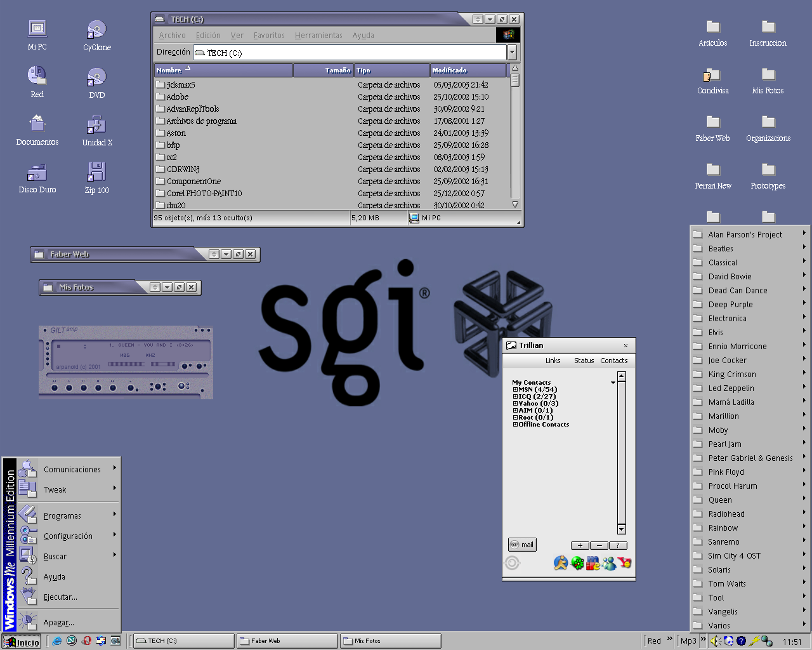Click the ICQ flower icon in Trillian
Image resolution: width=812 pixels, height=650 pixels.
pyautogui.click(x=577, y=563)
